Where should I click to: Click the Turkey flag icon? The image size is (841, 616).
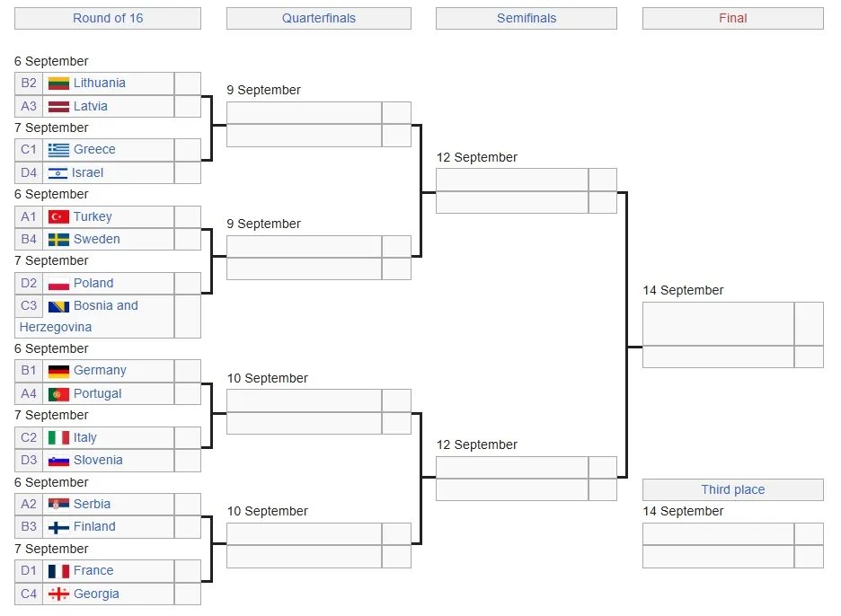[x=58, y=217]
